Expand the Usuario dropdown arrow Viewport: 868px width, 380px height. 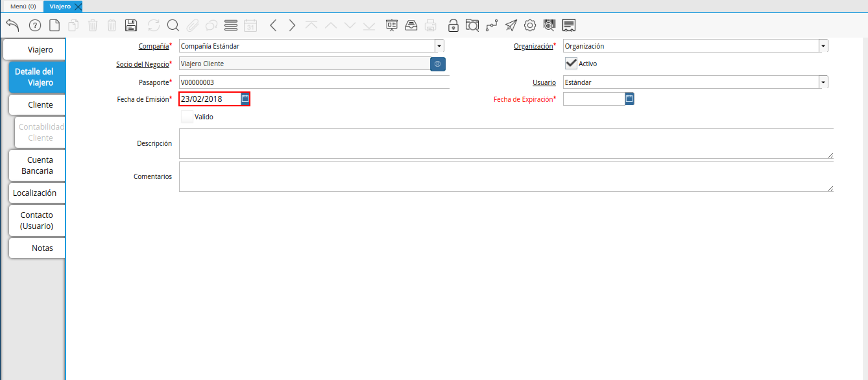pos(823,82)
